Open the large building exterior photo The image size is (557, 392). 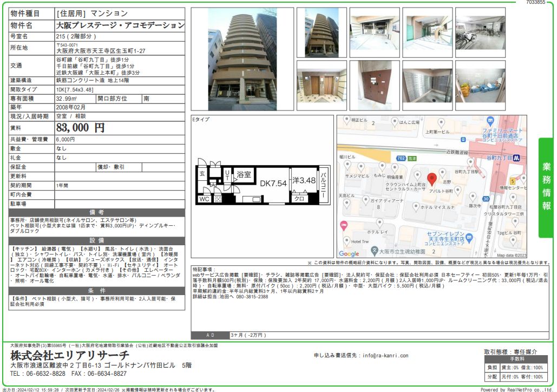[242, 59]
